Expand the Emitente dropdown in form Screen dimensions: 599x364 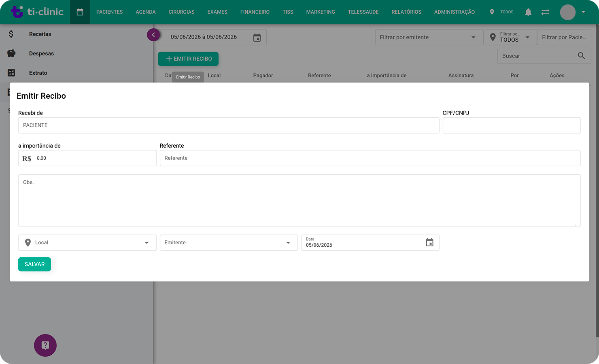point(229,243)
